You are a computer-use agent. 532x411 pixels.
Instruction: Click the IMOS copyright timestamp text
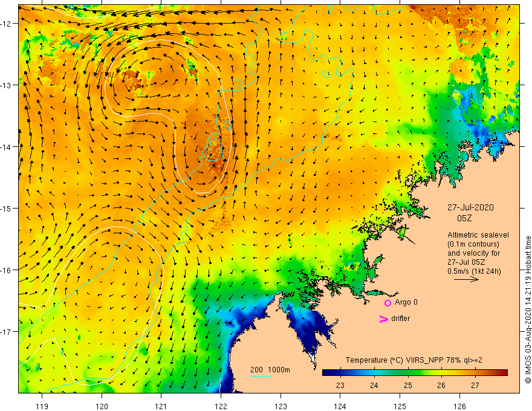[528, 310]
